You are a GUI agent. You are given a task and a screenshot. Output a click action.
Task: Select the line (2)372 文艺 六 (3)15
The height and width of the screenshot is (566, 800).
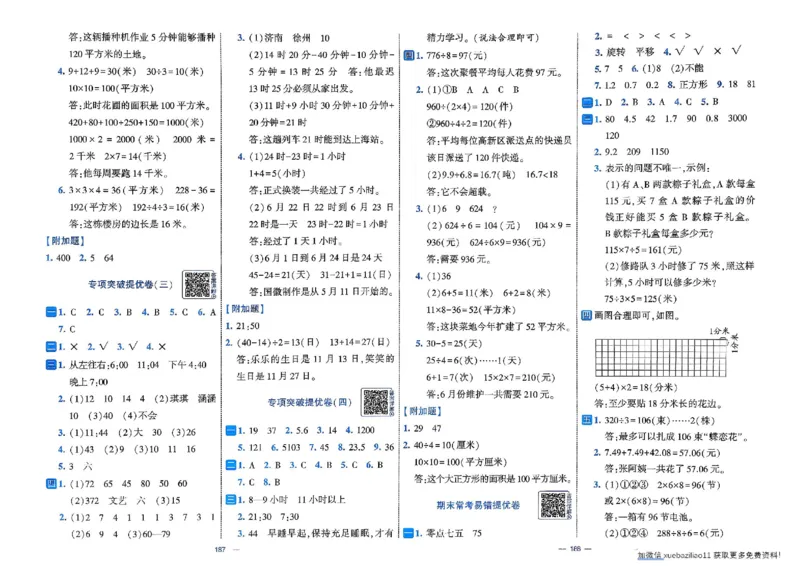pyautogui.click(x=125, y=500)
